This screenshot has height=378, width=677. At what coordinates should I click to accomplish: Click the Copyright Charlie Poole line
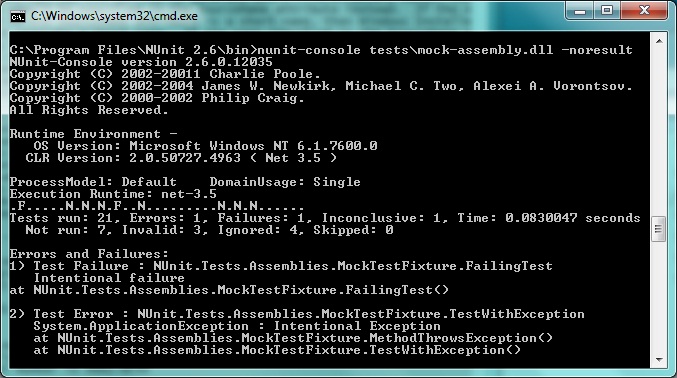tap(165, 74)
